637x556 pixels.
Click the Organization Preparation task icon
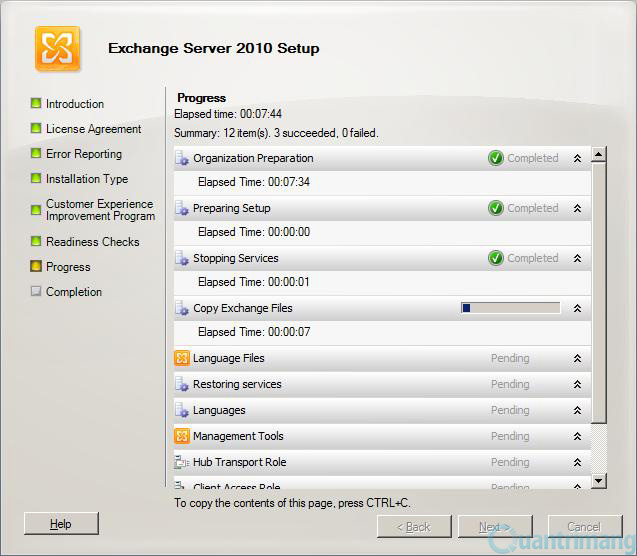182,158
